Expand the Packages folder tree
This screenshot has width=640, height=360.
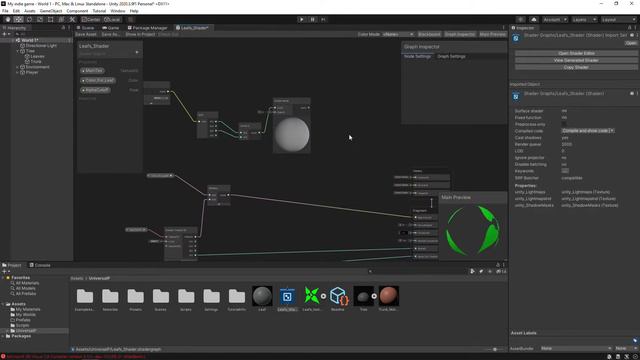[x=3, y=336]
